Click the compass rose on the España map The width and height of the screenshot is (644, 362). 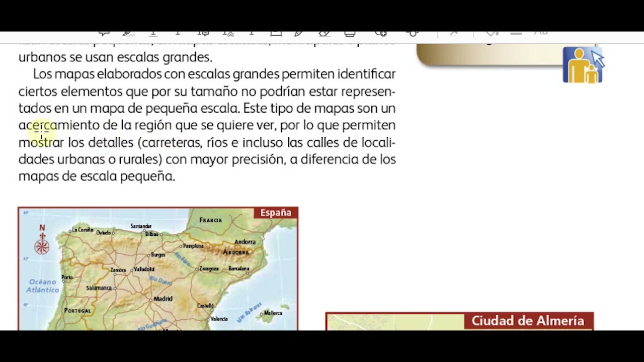coord(42,246)
